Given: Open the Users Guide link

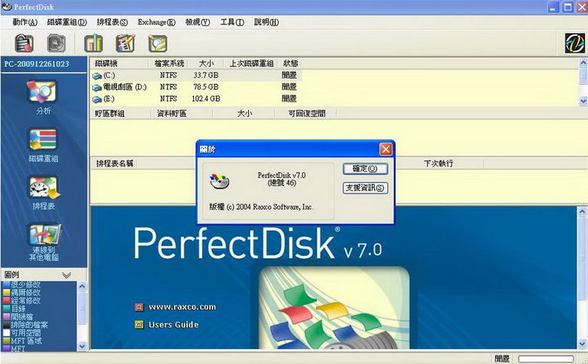Looking at the screenshot, I should point(173,324).
